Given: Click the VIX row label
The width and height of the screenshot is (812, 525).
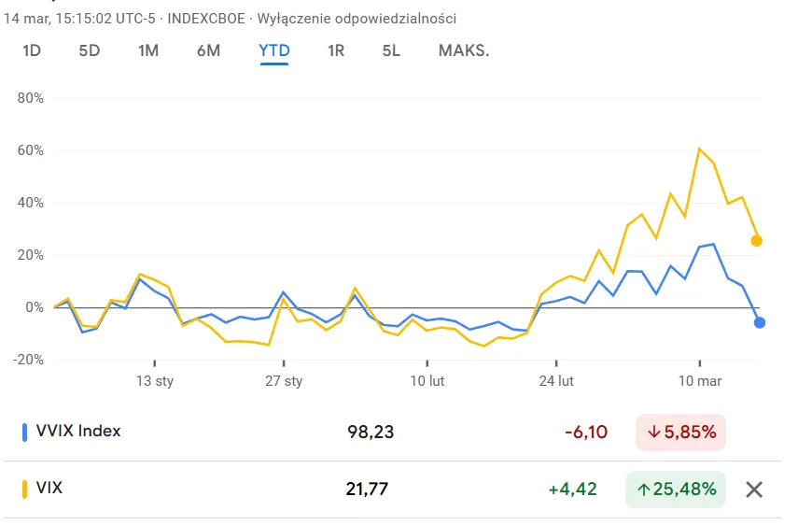Looking at the screenshot, I should click(49, 489).
